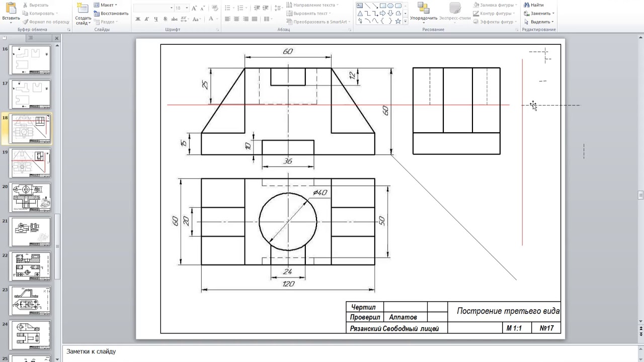Select the Left Brace shape
The width and height of the screenshot is (644, 362).
(x=383, y=21)
